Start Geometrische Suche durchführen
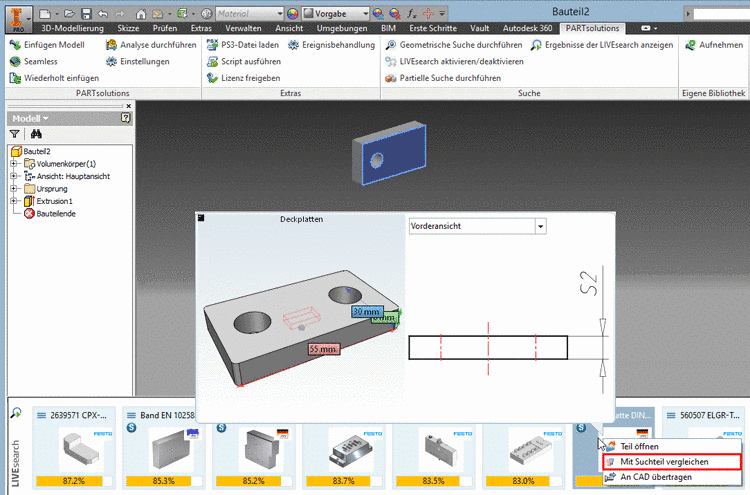 click(454, 45)
